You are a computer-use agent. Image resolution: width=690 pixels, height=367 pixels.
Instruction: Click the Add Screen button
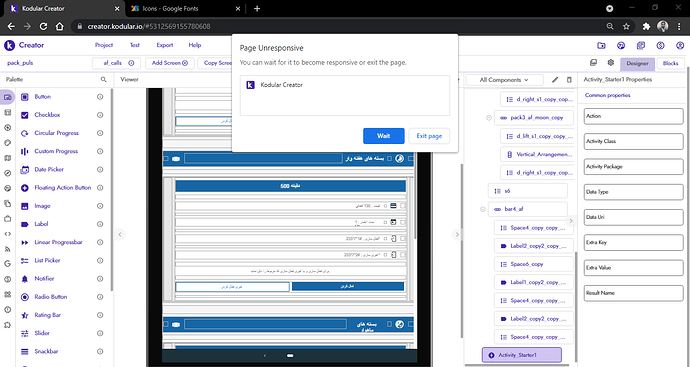[170, 63]
